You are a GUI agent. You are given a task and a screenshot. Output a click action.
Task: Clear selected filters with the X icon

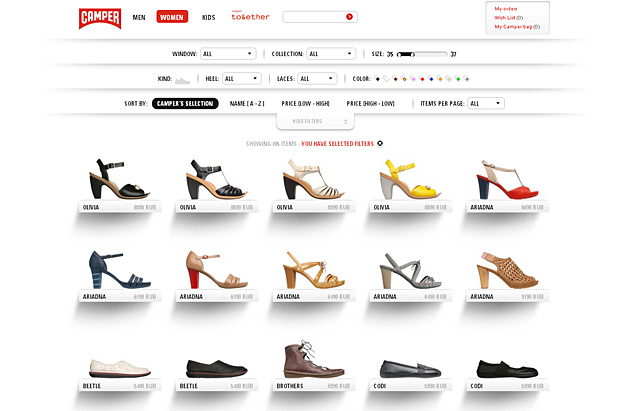pyautogui.click(x=380, y=143)
